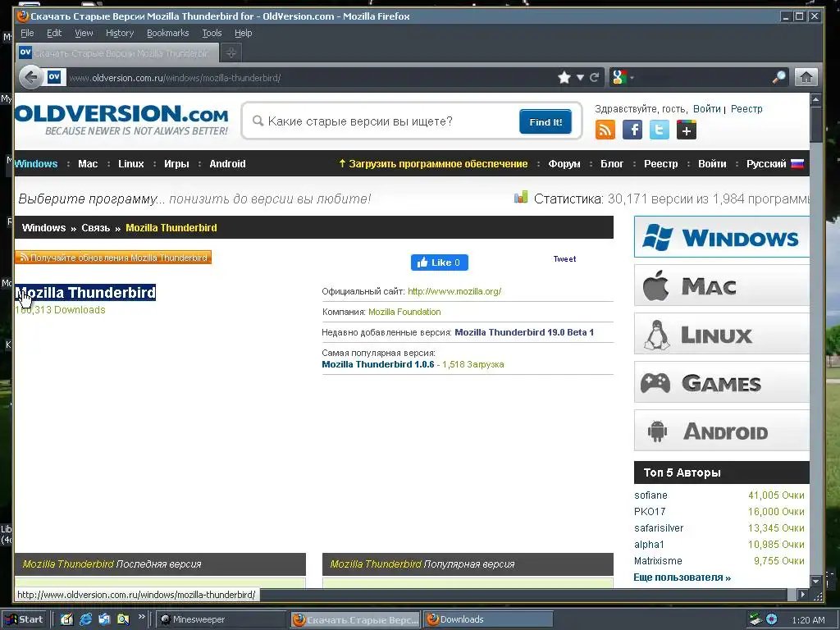Click the black plus share icon

click(x=687, y=130)
